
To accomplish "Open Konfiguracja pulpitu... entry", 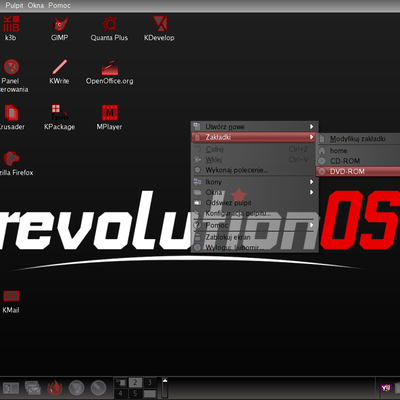I will (x=255, y=213).
